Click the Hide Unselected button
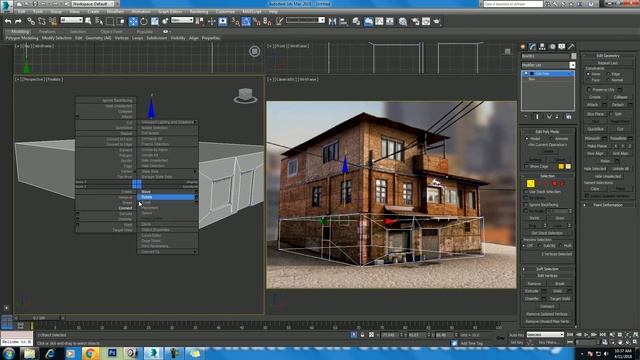 [608, 176]
